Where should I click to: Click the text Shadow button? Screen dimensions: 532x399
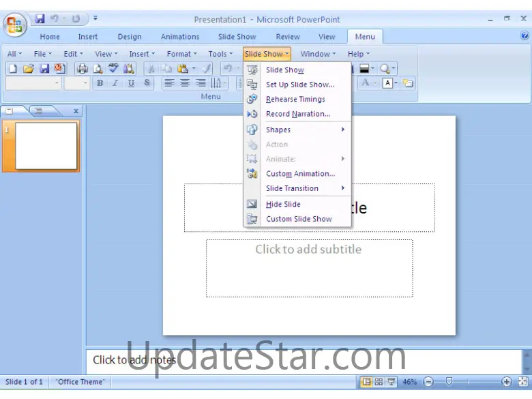147,83
